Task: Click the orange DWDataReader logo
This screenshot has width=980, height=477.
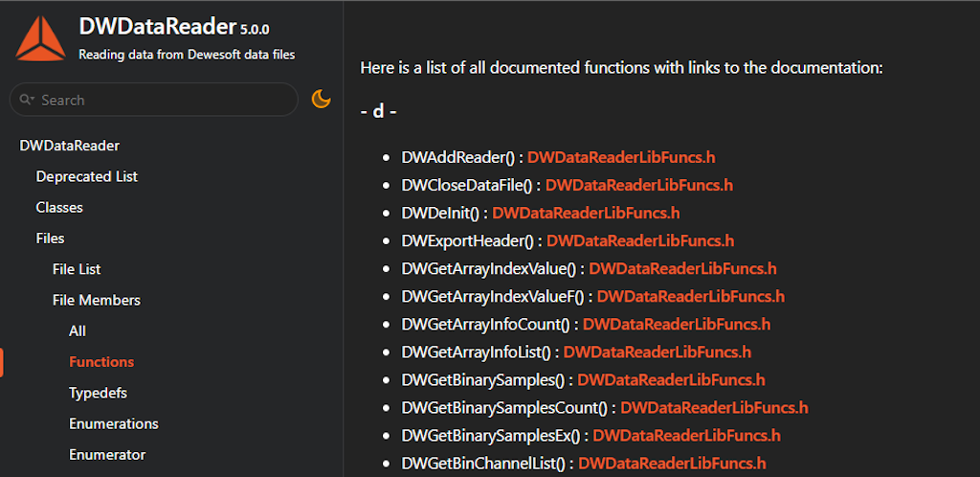Action: tap(40, 38)
